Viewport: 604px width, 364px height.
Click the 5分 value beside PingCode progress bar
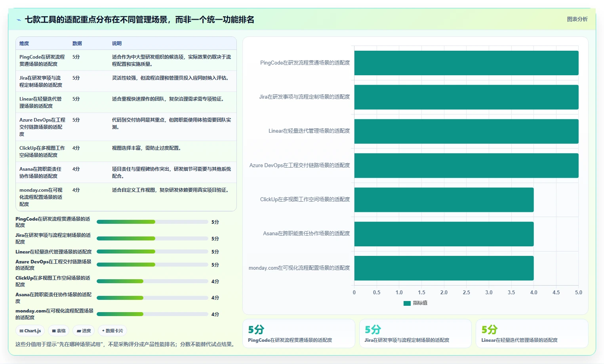click(x=215, y=222)
